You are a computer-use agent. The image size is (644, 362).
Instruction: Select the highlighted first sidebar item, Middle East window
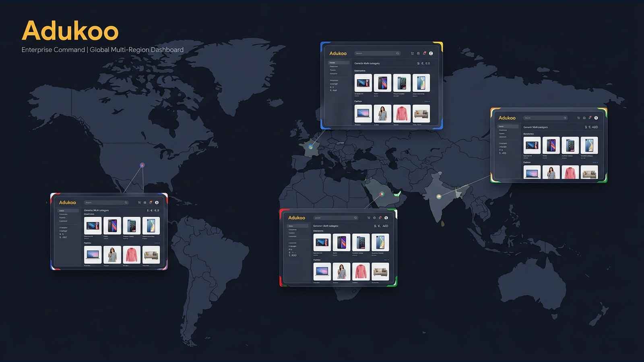tap(297, 226)
